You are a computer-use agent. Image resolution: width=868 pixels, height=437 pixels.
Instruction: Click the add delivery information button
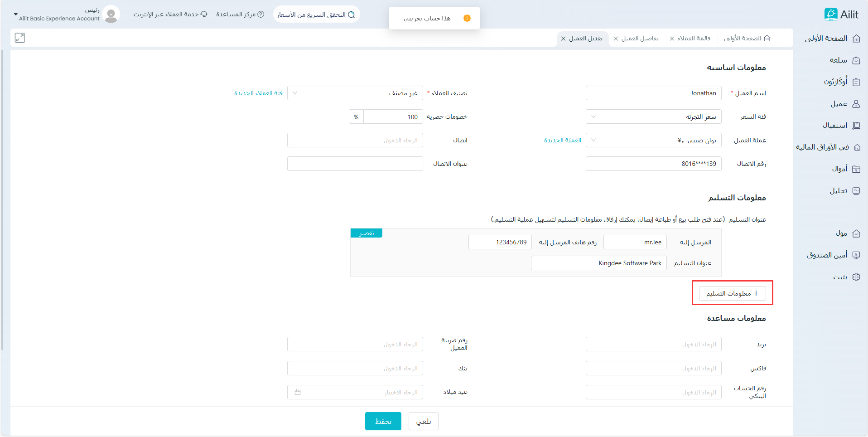732,293
